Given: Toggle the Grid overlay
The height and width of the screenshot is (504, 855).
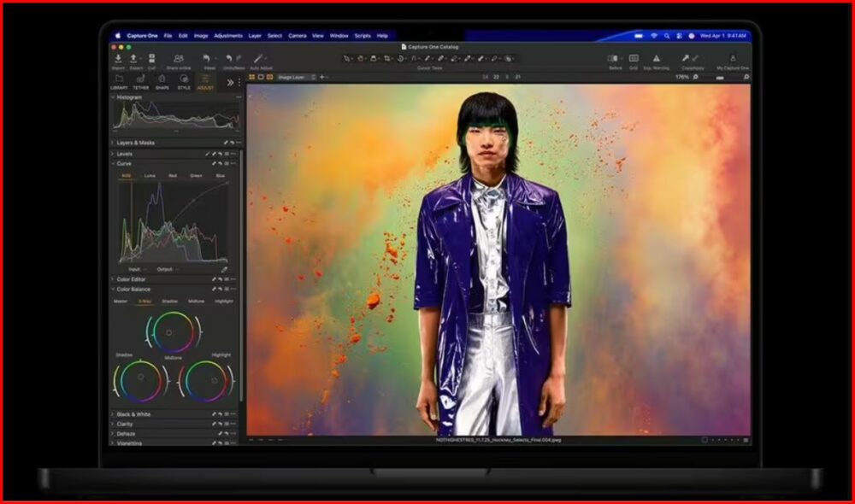Looking at the screenshot, I should point(634,58).
